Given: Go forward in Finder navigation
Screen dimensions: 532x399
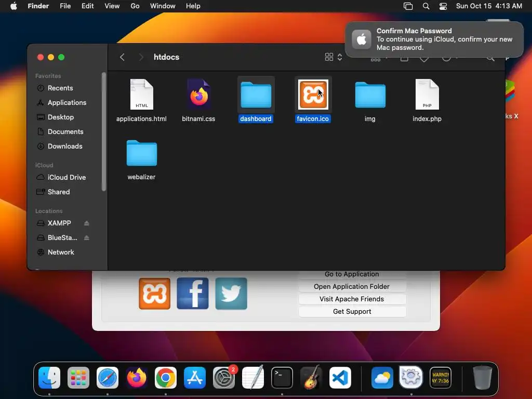Looking at the screenshot, I should click(x=141, y=57).
